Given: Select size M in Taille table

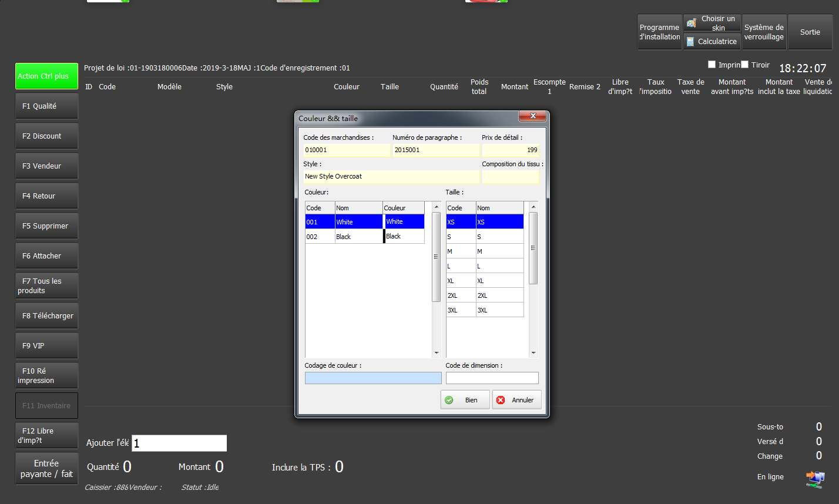Looking at the screenshot, I should click(484, 251).
